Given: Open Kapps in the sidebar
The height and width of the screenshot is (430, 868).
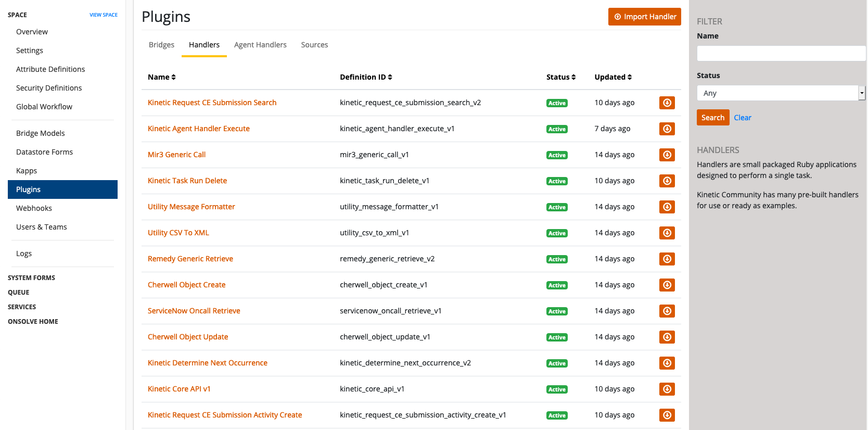Looking at the screenshot, I should pyautogui.click(x=27, y=171).
